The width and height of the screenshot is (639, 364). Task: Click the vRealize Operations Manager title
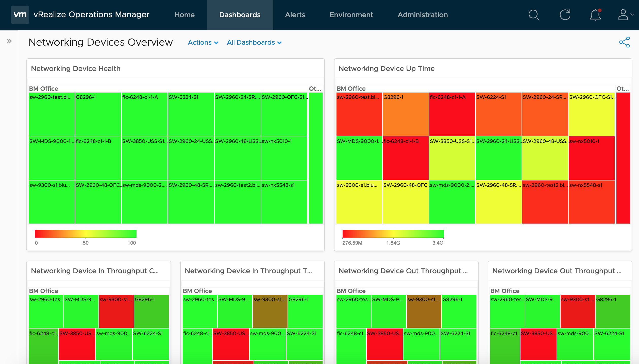coord(91,15)
